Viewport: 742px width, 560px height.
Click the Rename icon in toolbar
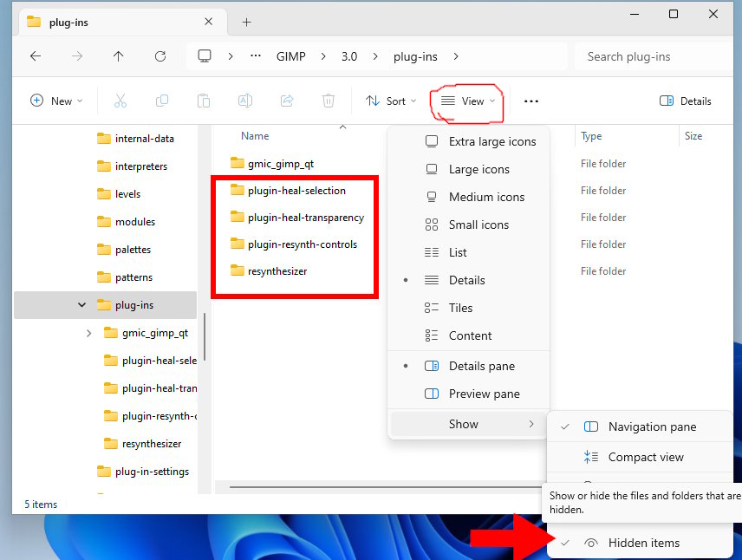(245, 101)
